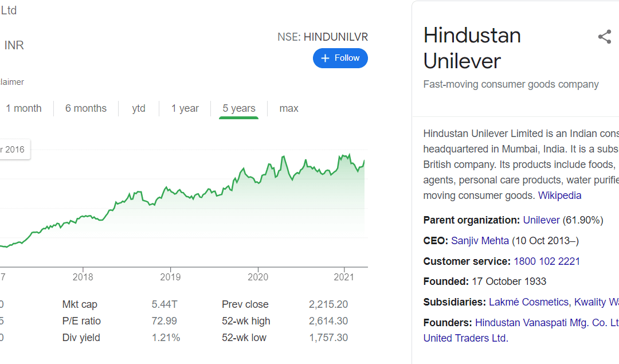Screen dimensions: 619x364
Task: Click the Div yield label
Action: 81,338
